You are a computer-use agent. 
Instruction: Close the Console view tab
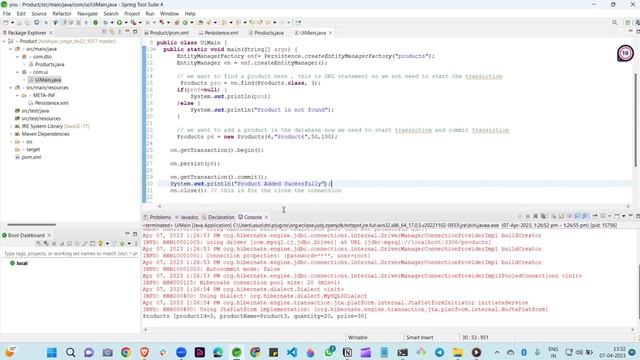tap(266, 217)
